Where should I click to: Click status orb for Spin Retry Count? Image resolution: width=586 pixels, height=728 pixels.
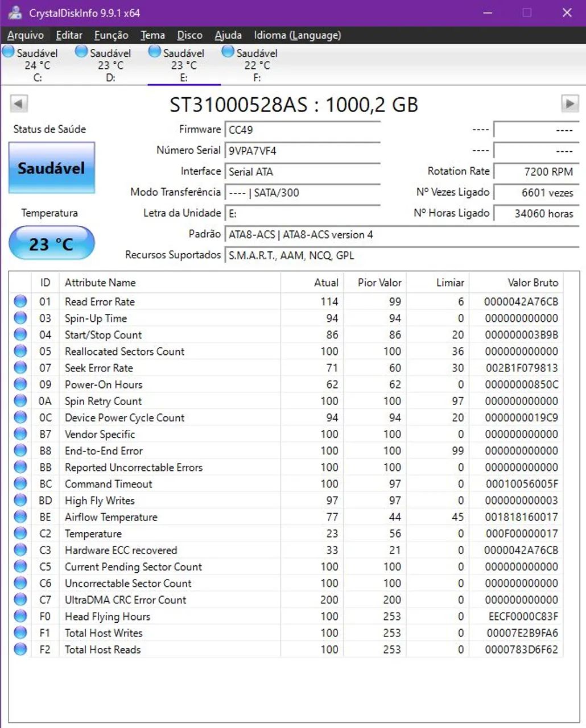point(20,400)
